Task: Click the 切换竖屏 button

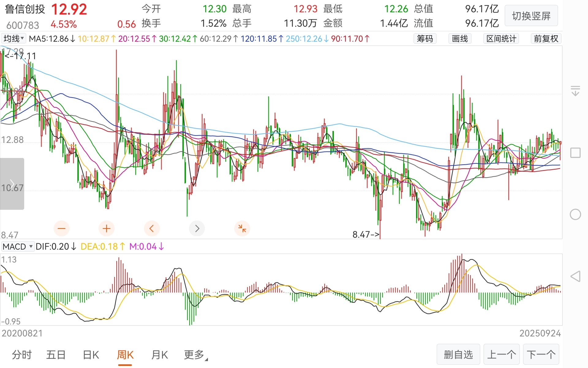Action: pos(531,16)
